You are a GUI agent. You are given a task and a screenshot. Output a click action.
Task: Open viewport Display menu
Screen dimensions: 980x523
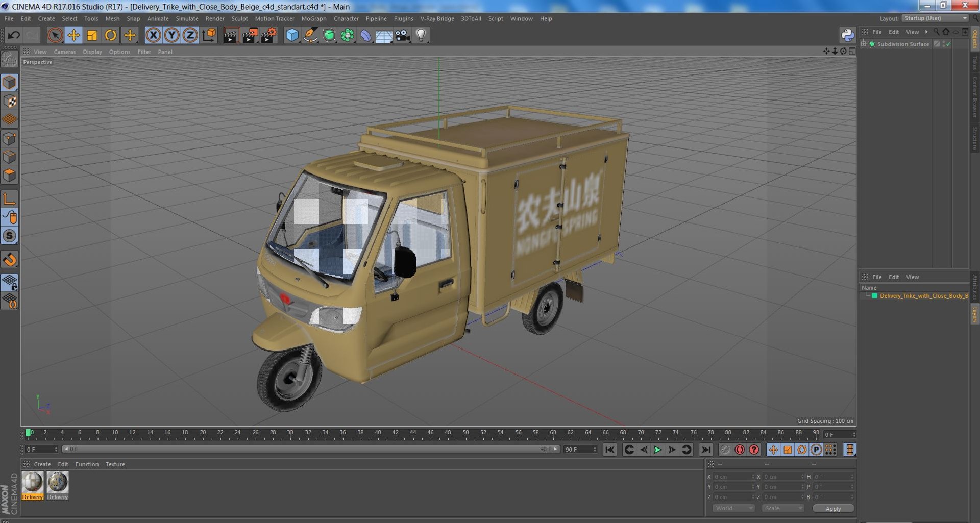click(x=92, y=52)
